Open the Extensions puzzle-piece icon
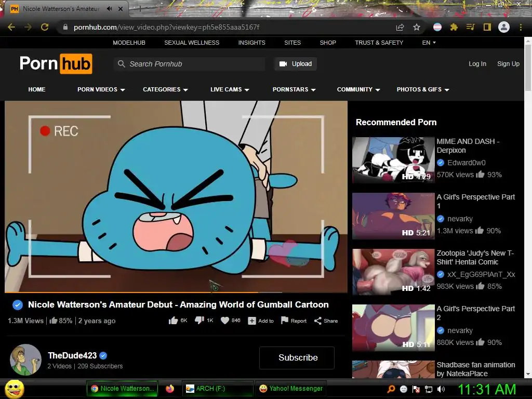The width and height of the screenshot is (532, 399). (454, 27)
